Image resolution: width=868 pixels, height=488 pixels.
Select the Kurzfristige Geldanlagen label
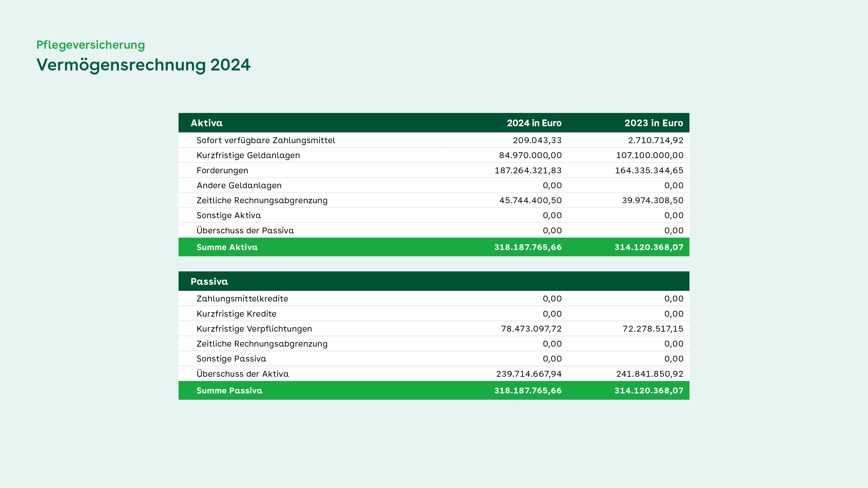point(248,155)
